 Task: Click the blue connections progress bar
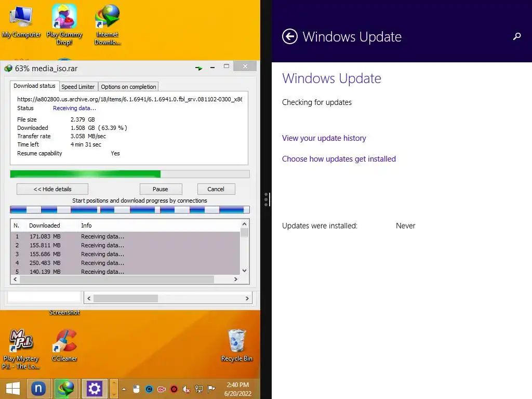tap(129, 210)
